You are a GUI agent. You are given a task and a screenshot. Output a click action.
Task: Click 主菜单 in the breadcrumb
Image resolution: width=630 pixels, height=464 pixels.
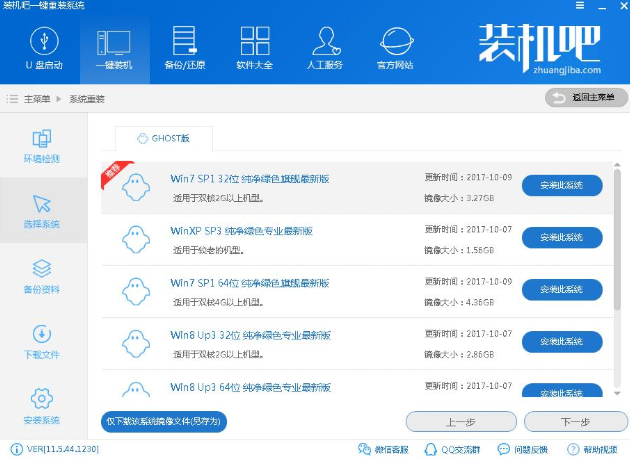coord(37,99)
